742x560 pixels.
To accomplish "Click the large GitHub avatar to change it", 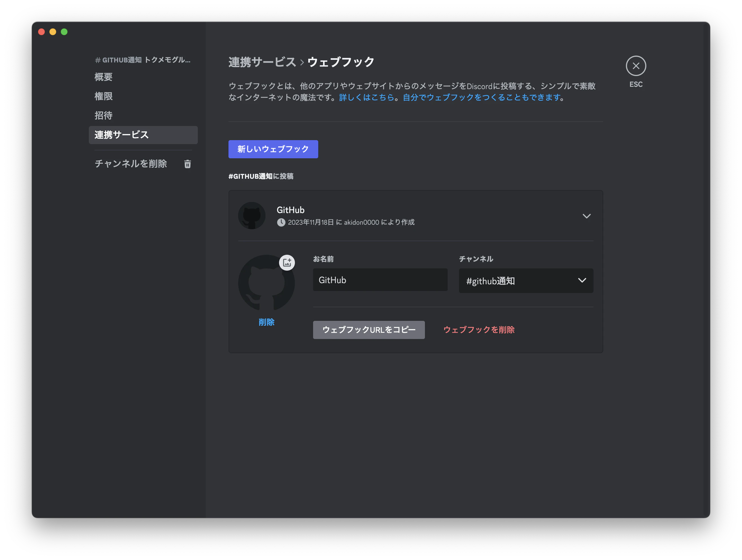I will click(266, 283).
